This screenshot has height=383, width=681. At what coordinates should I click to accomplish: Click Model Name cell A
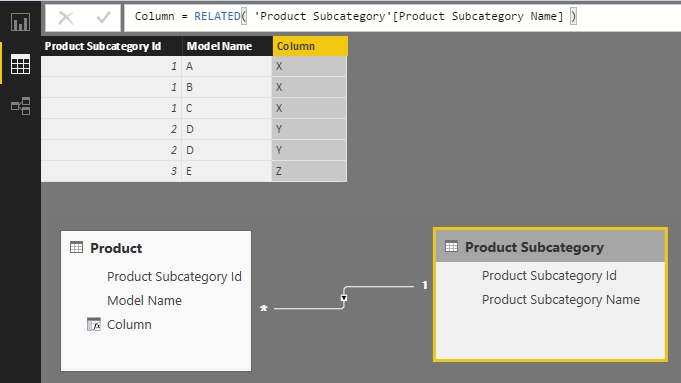227,66
